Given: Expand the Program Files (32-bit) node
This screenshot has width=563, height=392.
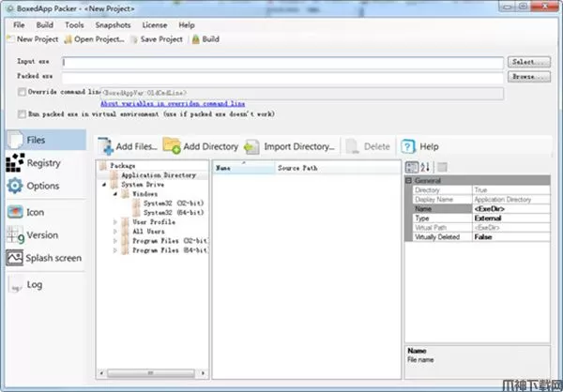Looking at the screenshot, I should coord(115,240).
